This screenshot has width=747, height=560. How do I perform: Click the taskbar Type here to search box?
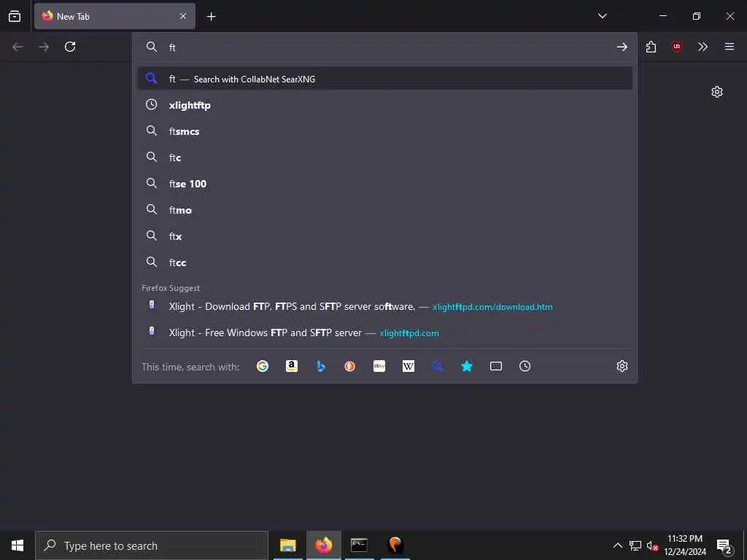(152, 545)
